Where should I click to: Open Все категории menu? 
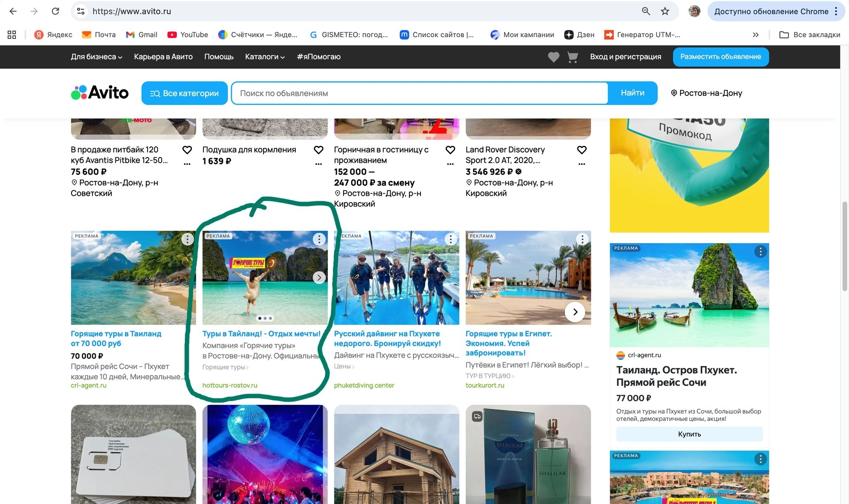184,93
